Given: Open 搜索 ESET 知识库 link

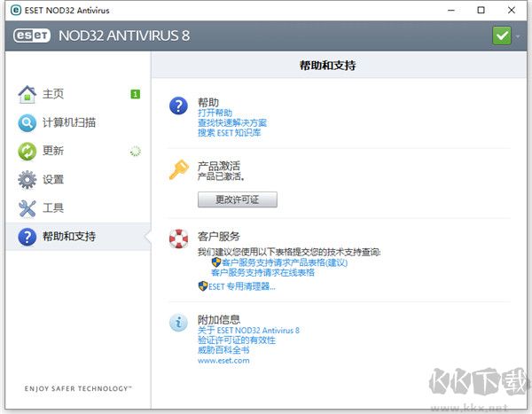Looking at the screenshot, I should coord(230,133).
